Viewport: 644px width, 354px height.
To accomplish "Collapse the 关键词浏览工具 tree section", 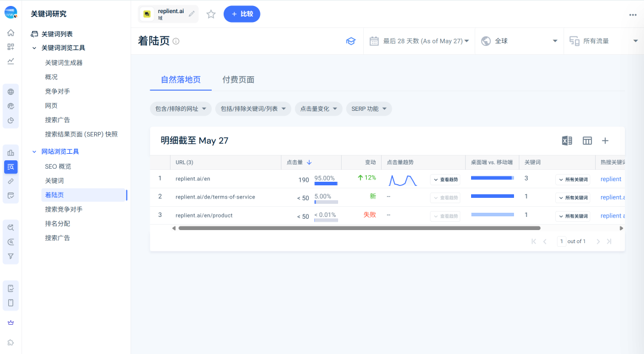I will coord(34,48).
